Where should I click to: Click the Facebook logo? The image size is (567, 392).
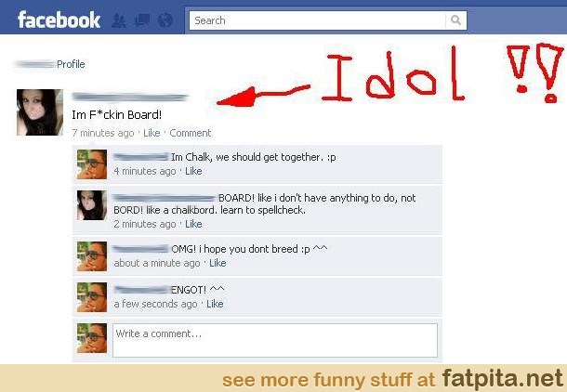pos(59,20)
